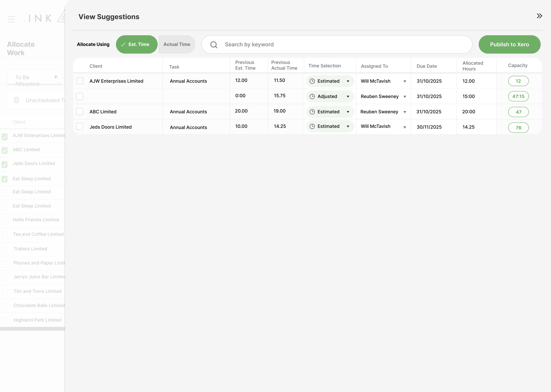Click the search magnifier icon

[x=214, y=45]
